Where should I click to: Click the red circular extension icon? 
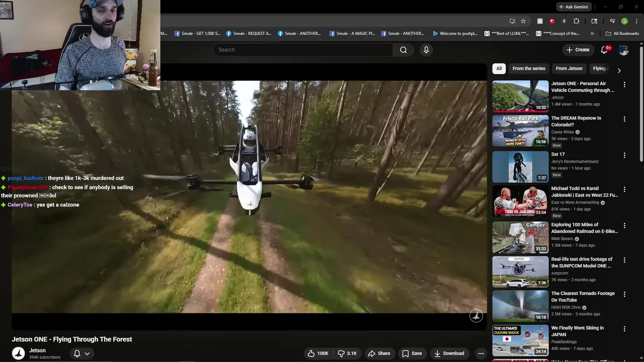552,21
